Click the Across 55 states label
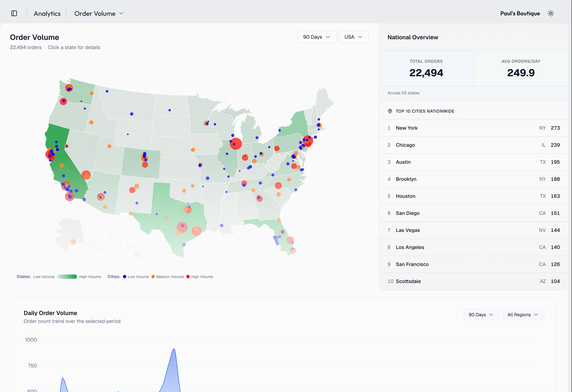Screen dimensions: 572x392 point(403,93)
